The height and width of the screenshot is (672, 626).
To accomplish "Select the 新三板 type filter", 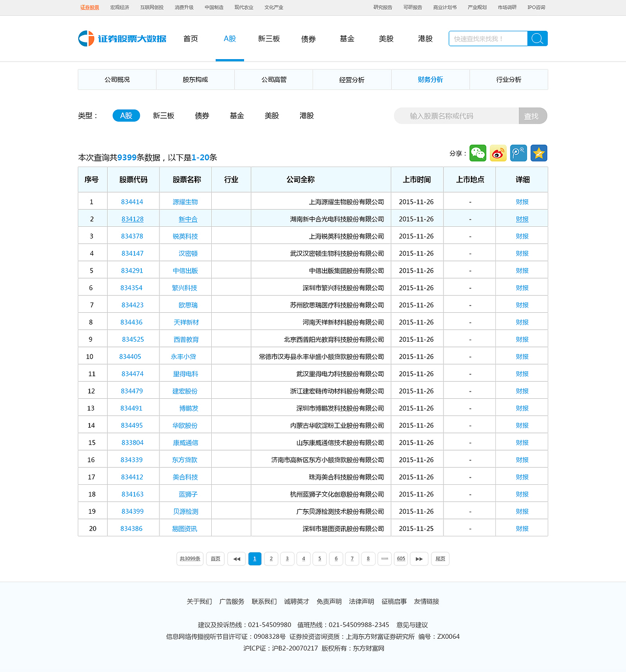I will pyautogui.click(x=163, y=116).
